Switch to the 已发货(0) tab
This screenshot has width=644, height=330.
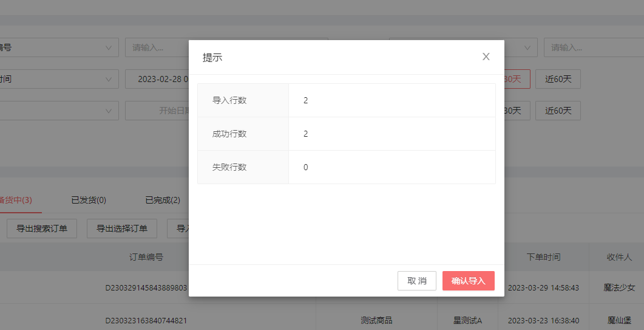click(x=89, y=200)
